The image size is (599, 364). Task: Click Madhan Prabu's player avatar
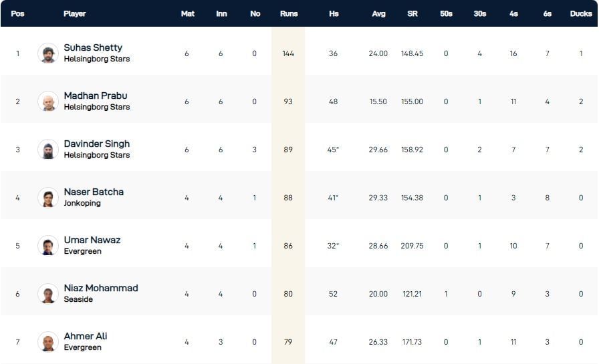[48, 102]
